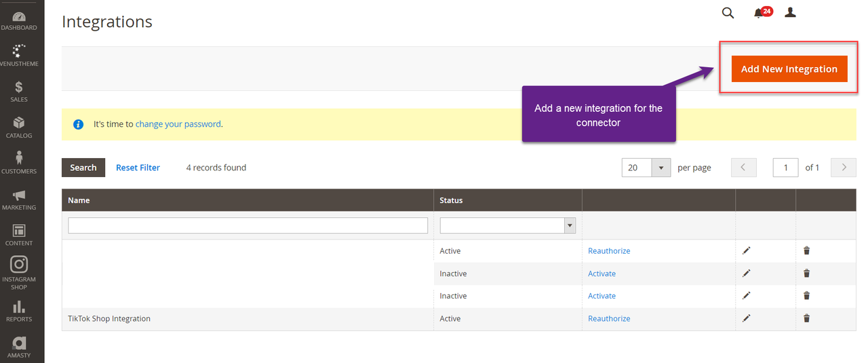Click the notifications bell icon

pos(759,13)
